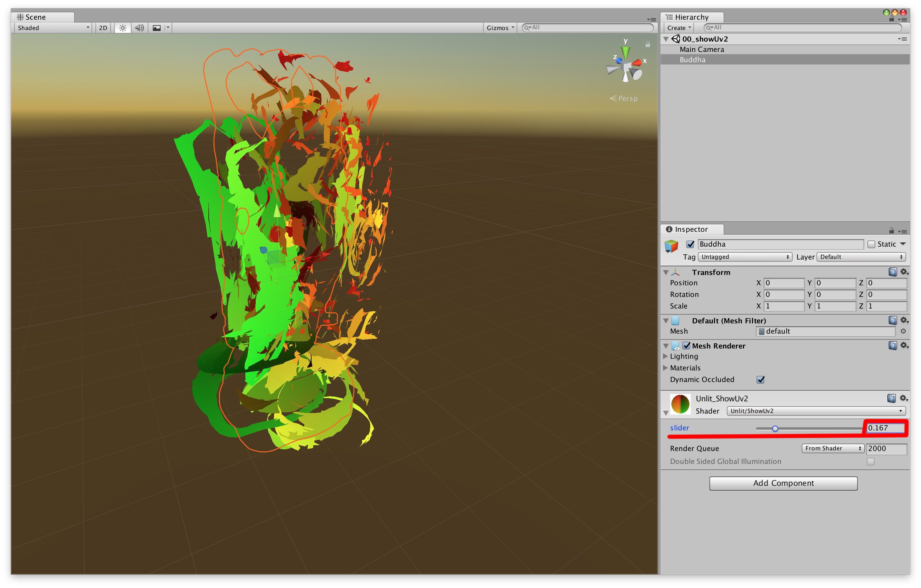
Task: Click the Mesh Renderer help book icon
Action: coord(892,345)
